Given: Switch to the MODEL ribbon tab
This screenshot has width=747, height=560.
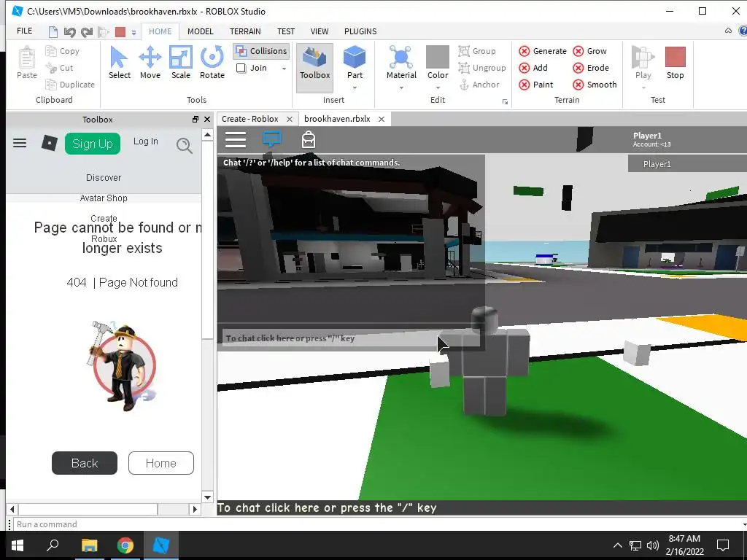Looking at the screenshot, I should [x=200, y=31].
